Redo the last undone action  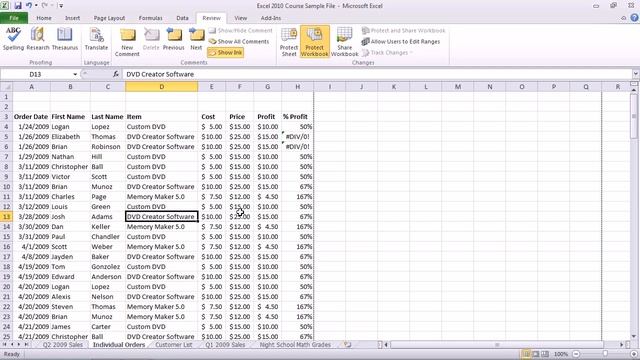click(x=45, y=6)
